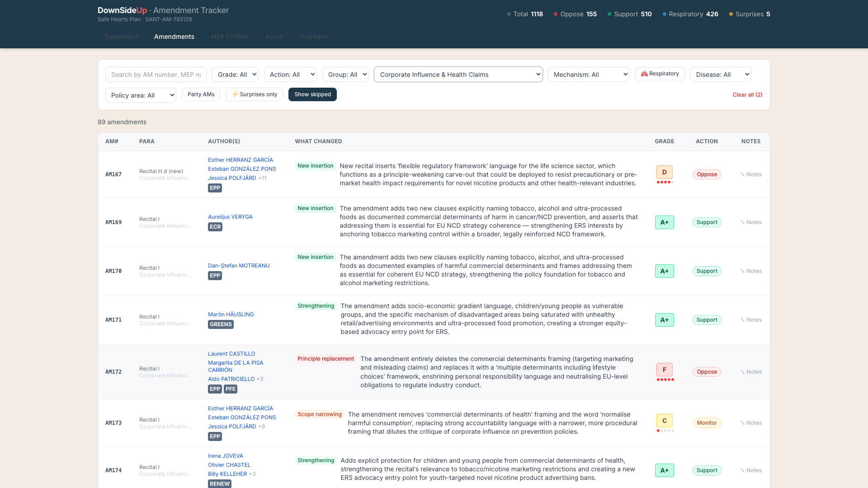Open the Corporate Influence & Health Claims dropdown
The width and height of the screenshot is (868, 488).
[x=458, y=75]
